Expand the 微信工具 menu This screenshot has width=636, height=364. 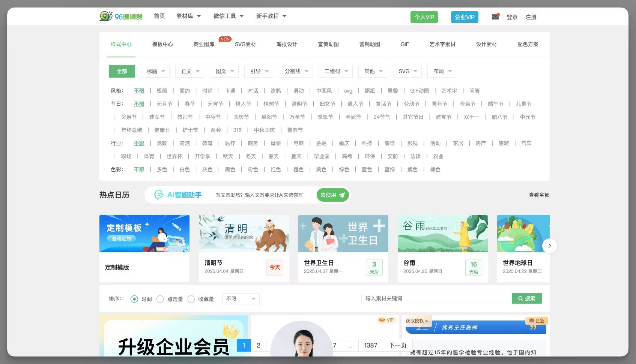coord(229,16)
